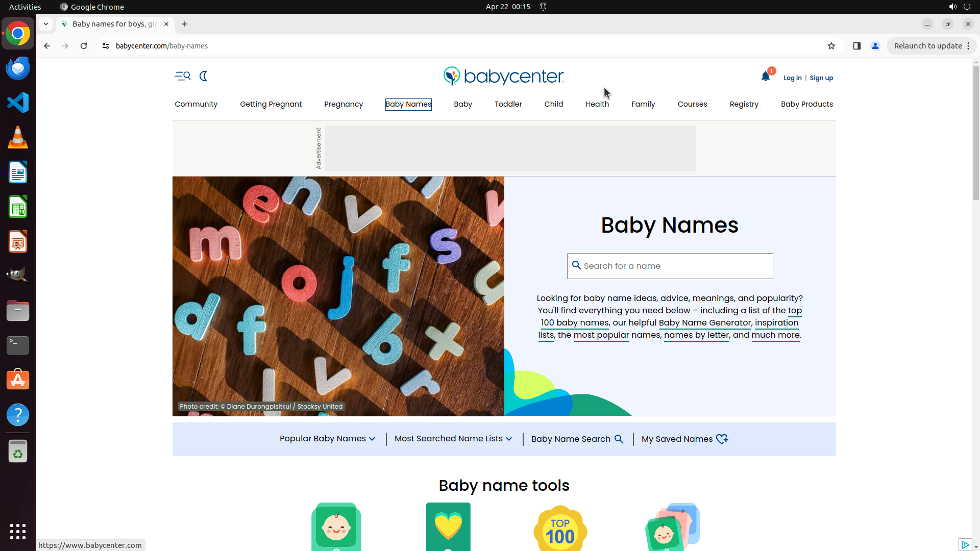
Task: Click Baby Name Search magnifier link
Action: pos(577,439)
